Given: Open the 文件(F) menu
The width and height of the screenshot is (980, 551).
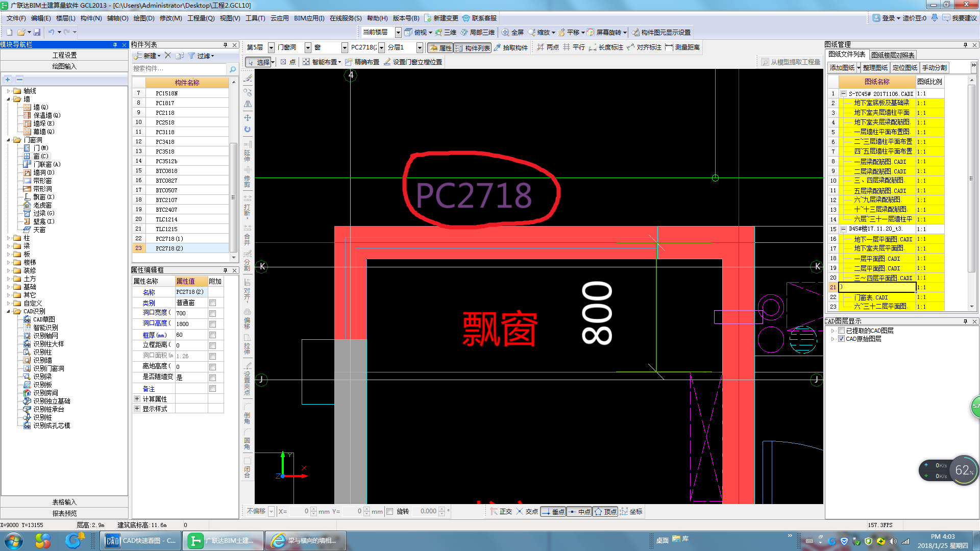Looking at the screenshot, I should pyautogui.click(x=16, y=18).
